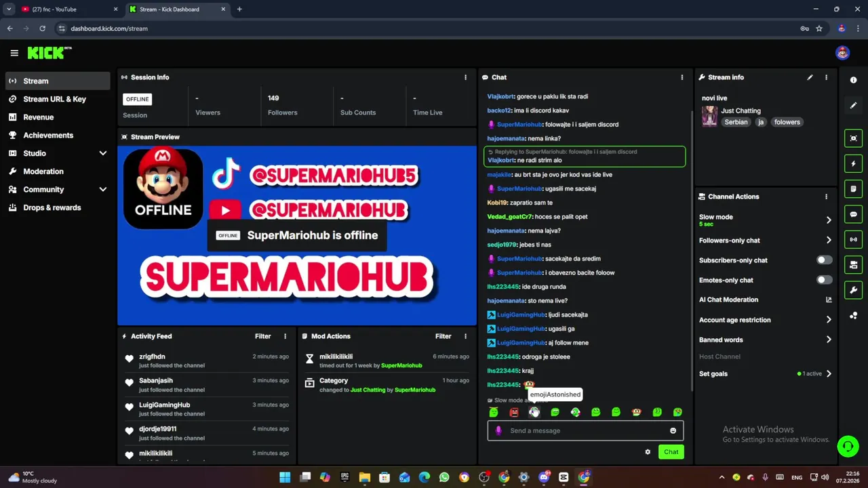Open Slow mode settings chevron
Viewport: 868px width, 488px height.
pos(829,220)
